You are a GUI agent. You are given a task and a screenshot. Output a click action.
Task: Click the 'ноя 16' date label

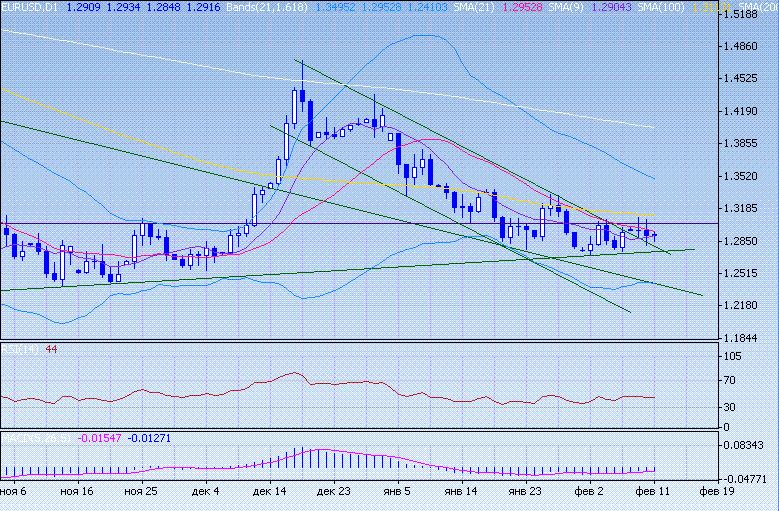point(76,492)
